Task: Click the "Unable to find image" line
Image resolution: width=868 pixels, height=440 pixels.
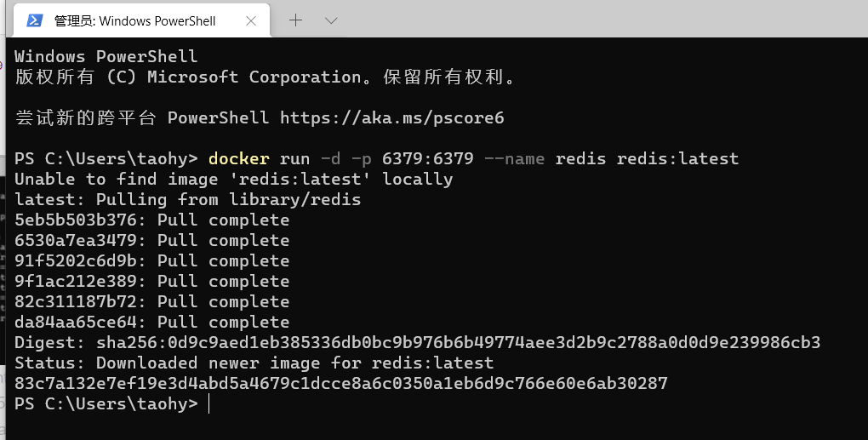Action: [234, 180]
